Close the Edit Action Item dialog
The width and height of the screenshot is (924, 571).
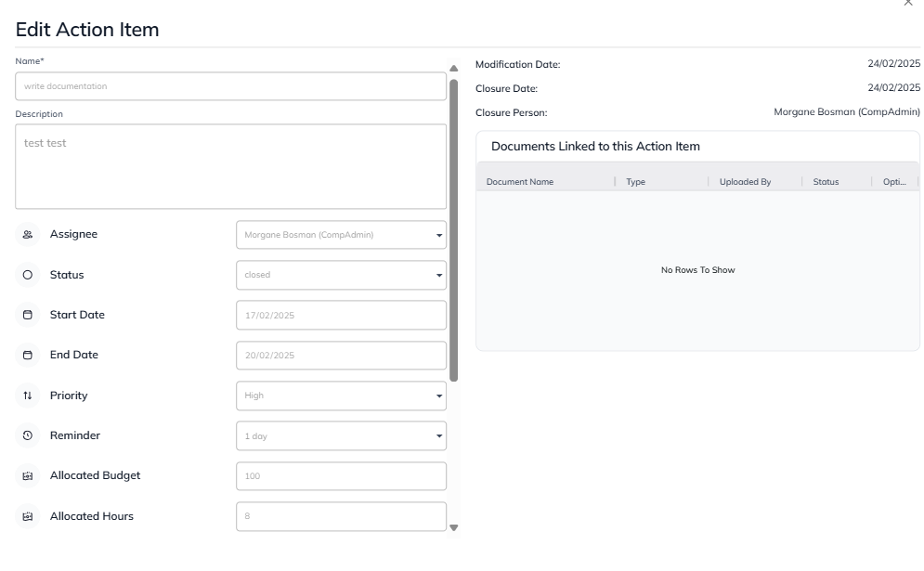[908, 4]
